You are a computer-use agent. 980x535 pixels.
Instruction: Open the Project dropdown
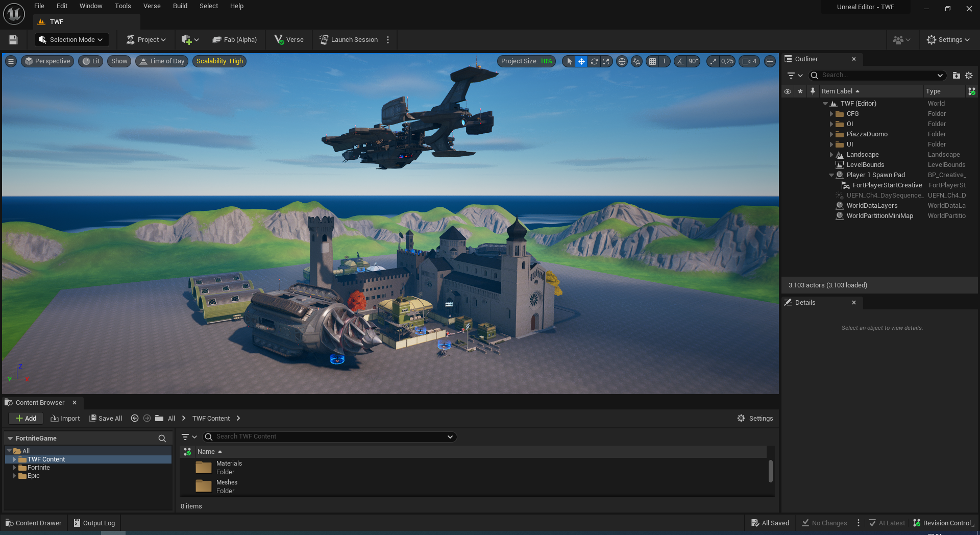146,40
